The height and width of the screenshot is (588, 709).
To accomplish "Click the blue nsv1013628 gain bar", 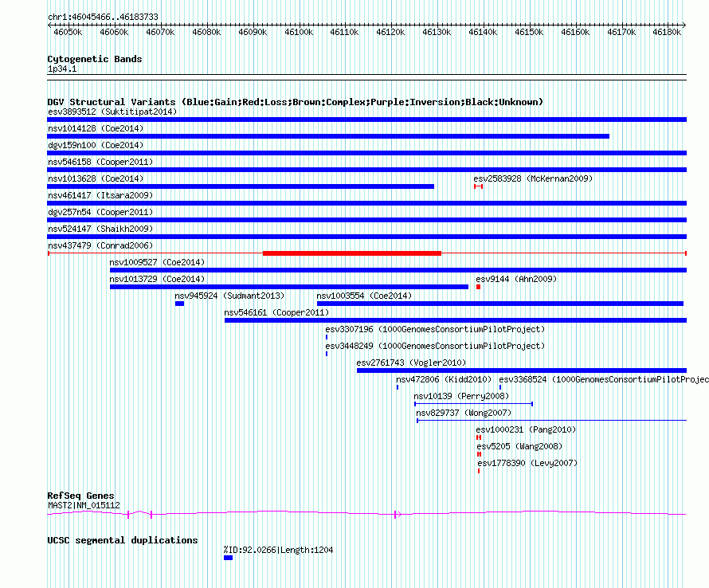I will (241, 186).
